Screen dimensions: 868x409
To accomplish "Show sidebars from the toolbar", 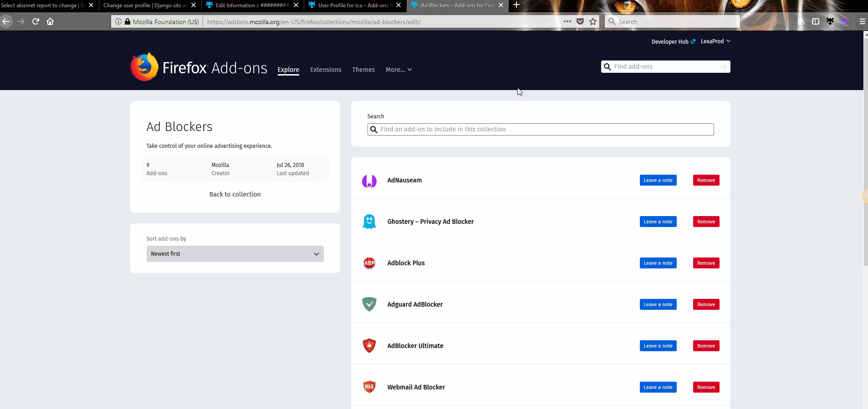I will coord(816,21).
